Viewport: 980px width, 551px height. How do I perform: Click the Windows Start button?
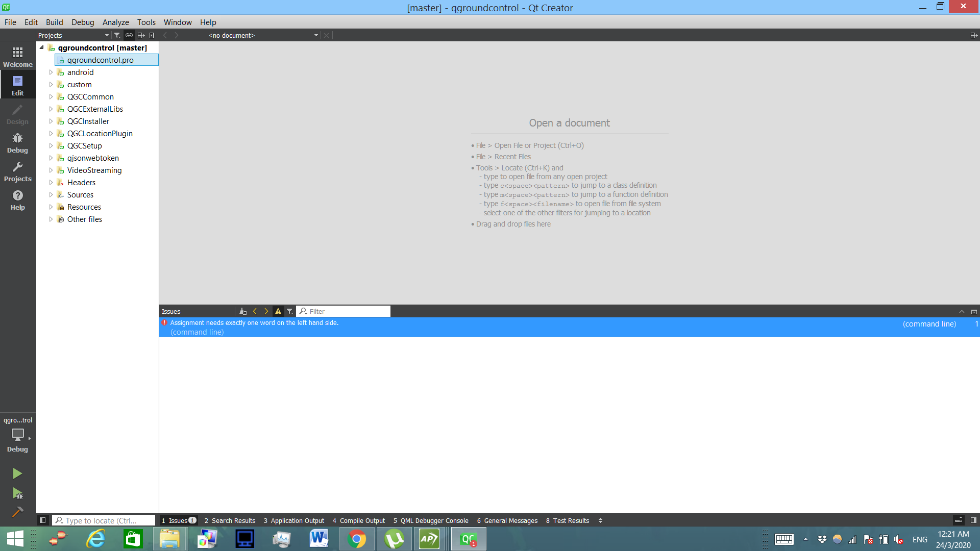15,539
